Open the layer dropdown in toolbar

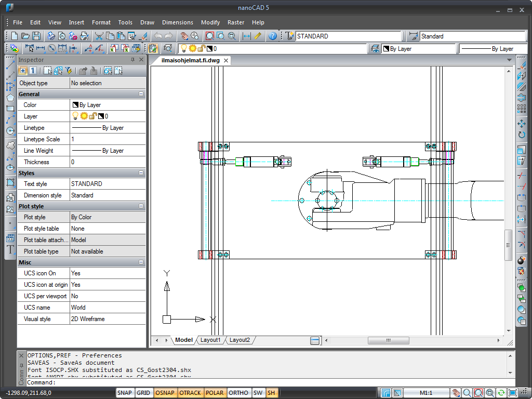tap(273, 48)
